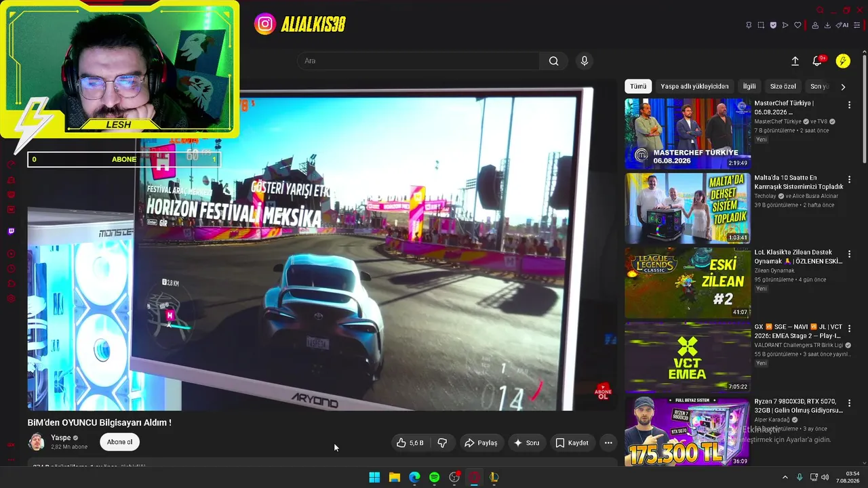This screenshot has width=868, height=488.
Task: Open options menu for VCT EMEA video
Action: coord(849,329)
